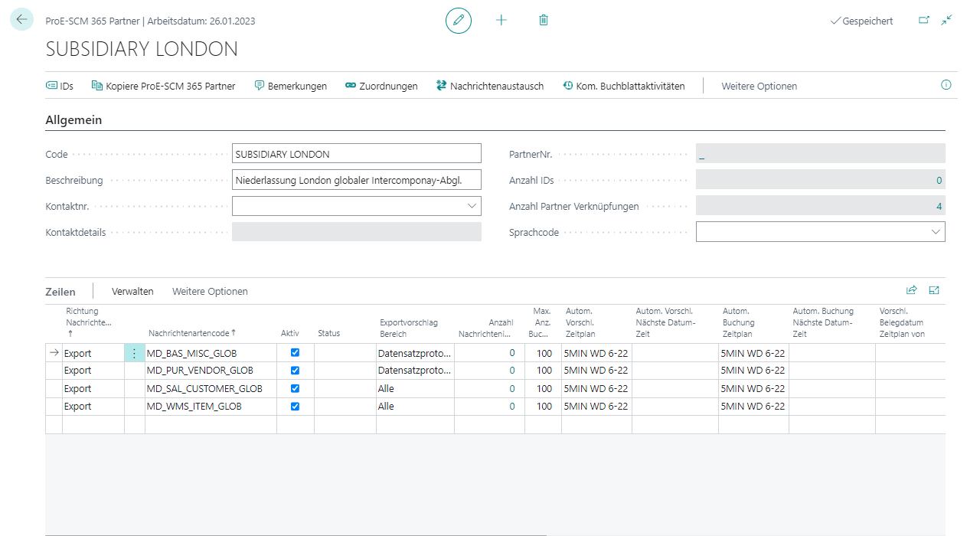Toggle Aktiv for MD_PUR_VENDOR_GLOB

(295, 370)
